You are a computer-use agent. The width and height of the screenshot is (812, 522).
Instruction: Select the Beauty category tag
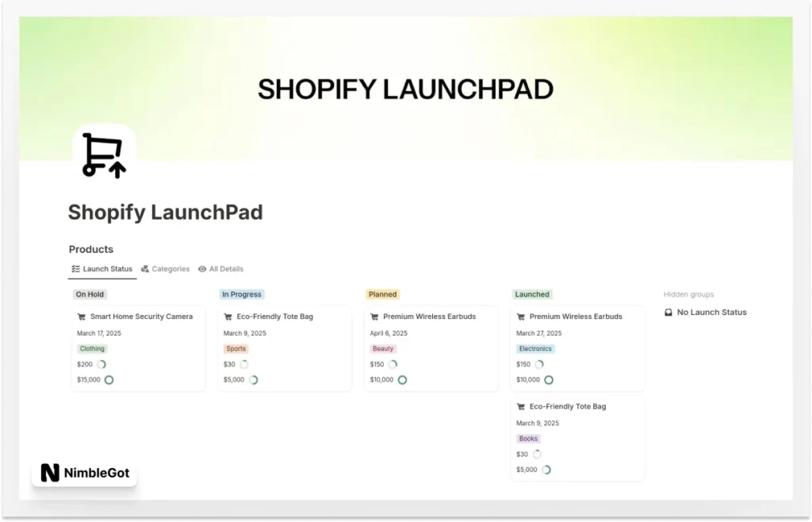pos(383,348)
